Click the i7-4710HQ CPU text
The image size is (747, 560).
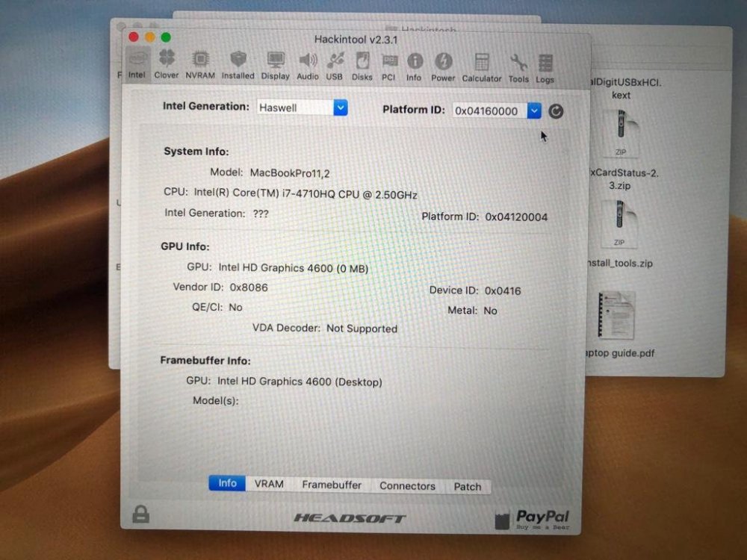(x=306, y=194)
